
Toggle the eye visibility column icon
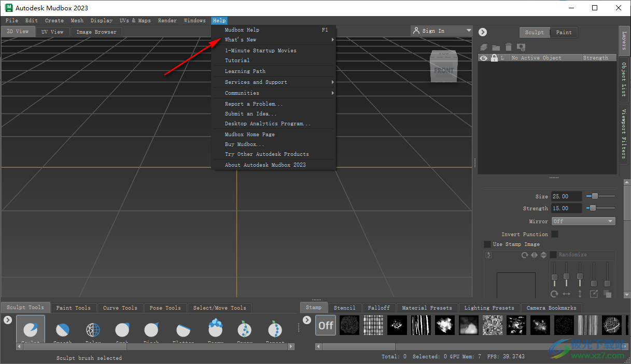click(x=484, y=58)
